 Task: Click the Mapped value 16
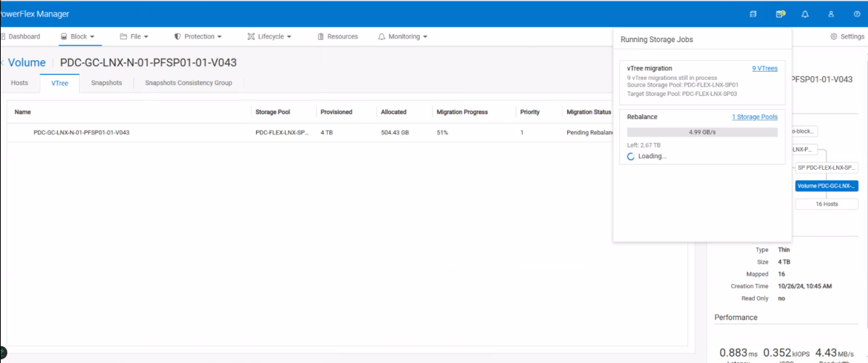click(781, 274)
